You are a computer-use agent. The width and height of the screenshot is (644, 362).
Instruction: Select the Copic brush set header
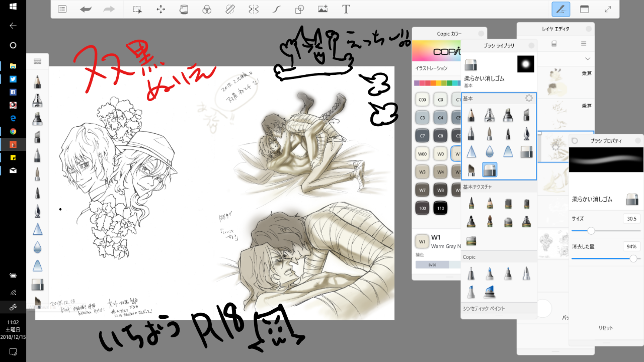469,257
